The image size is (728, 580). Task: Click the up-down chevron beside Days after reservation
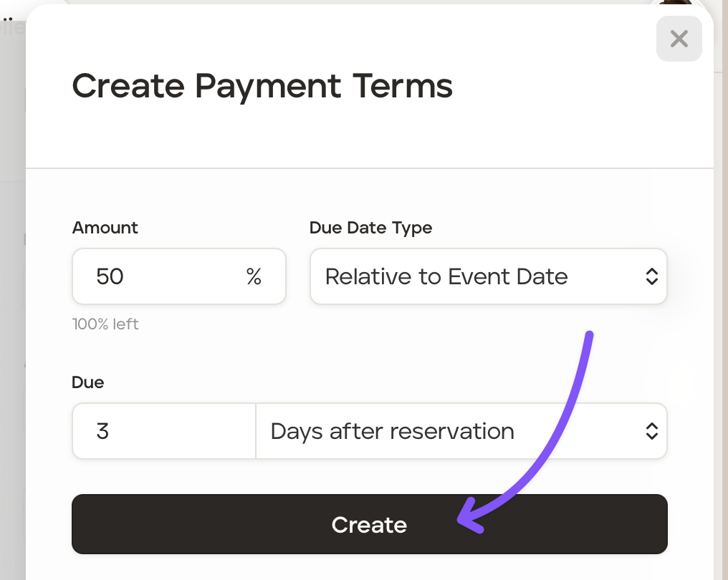coord(651,431)
